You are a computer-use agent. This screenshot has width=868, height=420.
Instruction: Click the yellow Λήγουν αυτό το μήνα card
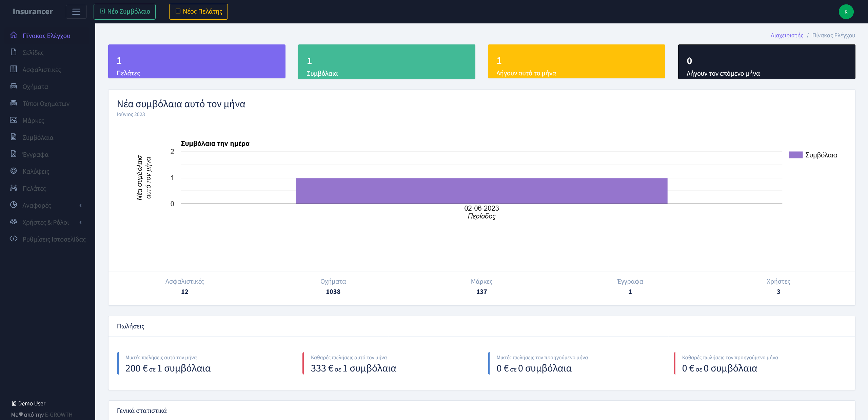[576, 61]
